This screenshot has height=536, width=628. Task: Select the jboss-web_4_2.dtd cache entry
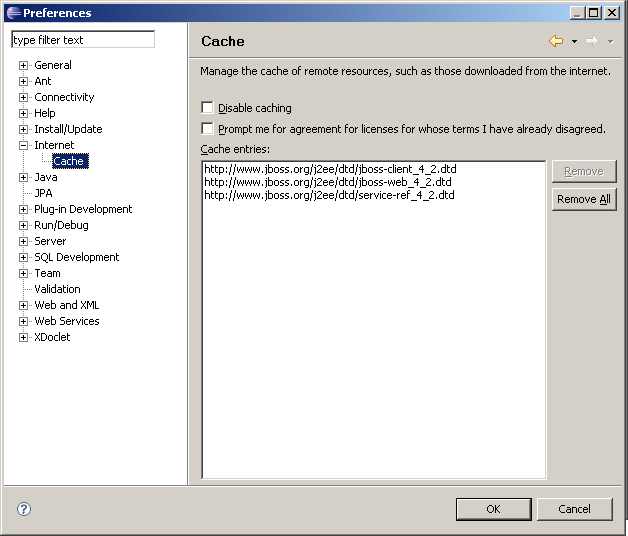328,182
